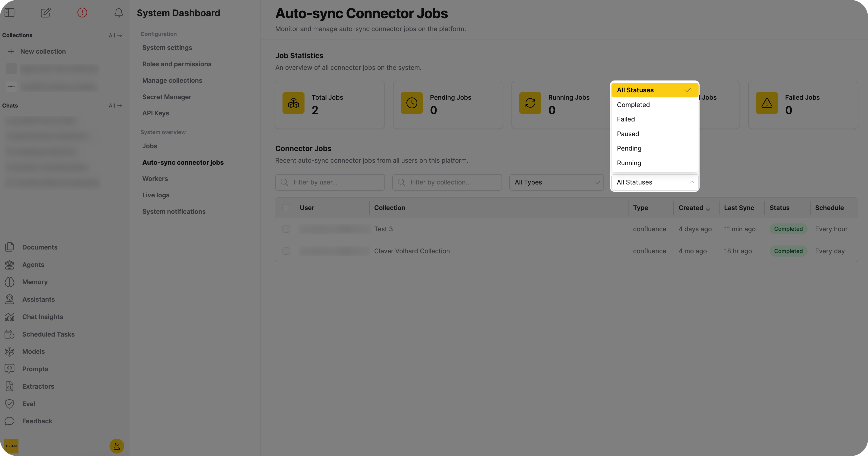Open Prompts icon in sidebar

click(x=9, y=369)
